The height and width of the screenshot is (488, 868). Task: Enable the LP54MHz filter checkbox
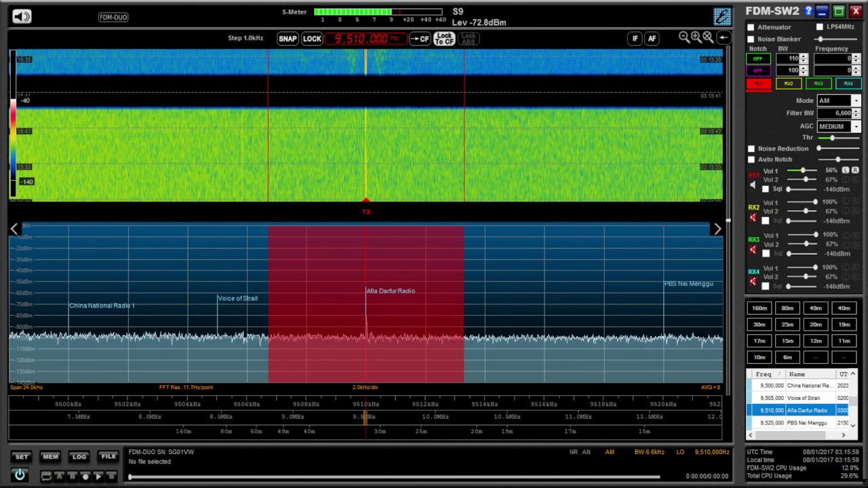coord(820,27)
